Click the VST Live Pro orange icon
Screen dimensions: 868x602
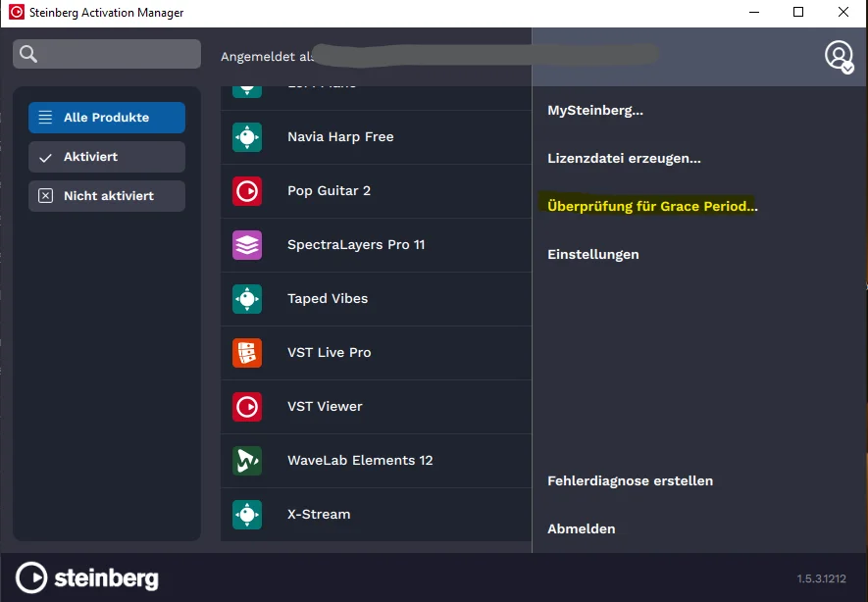(x=247, y=353)
